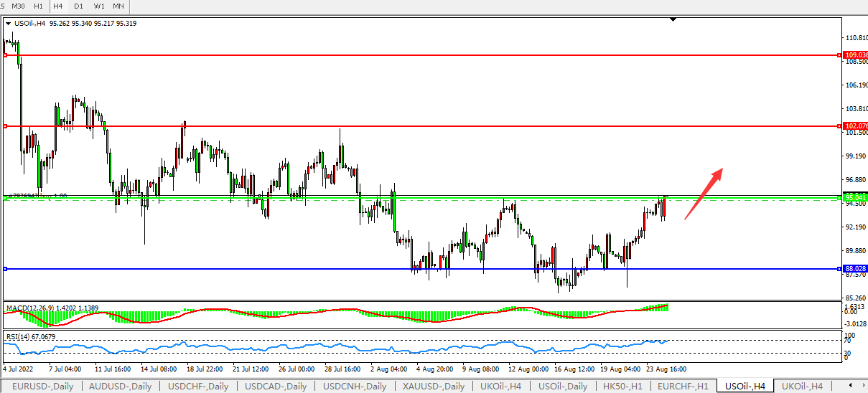This screenshot has height=393, width=868.
Task: Click left handle of green horizontal line
Action: click(x=6, y=197)
